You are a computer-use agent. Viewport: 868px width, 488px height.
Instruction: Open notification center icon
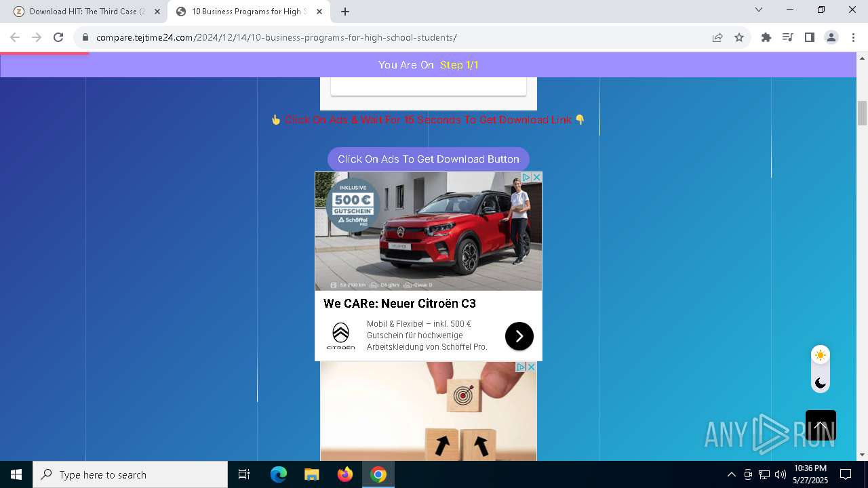[846, 474]
